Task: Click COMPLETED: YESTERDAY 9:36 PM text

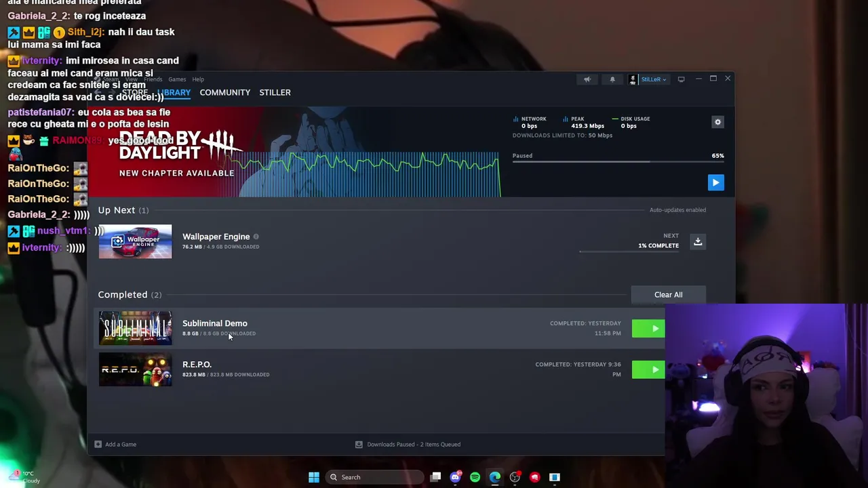Action: pos(578,369)
